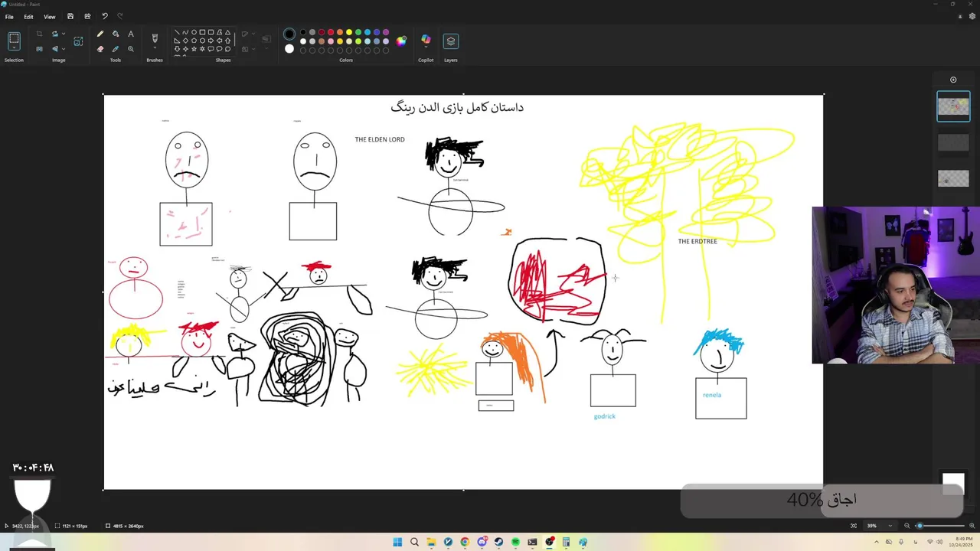
Task: Open the Windows Start menu
Action: coord(397,542)
